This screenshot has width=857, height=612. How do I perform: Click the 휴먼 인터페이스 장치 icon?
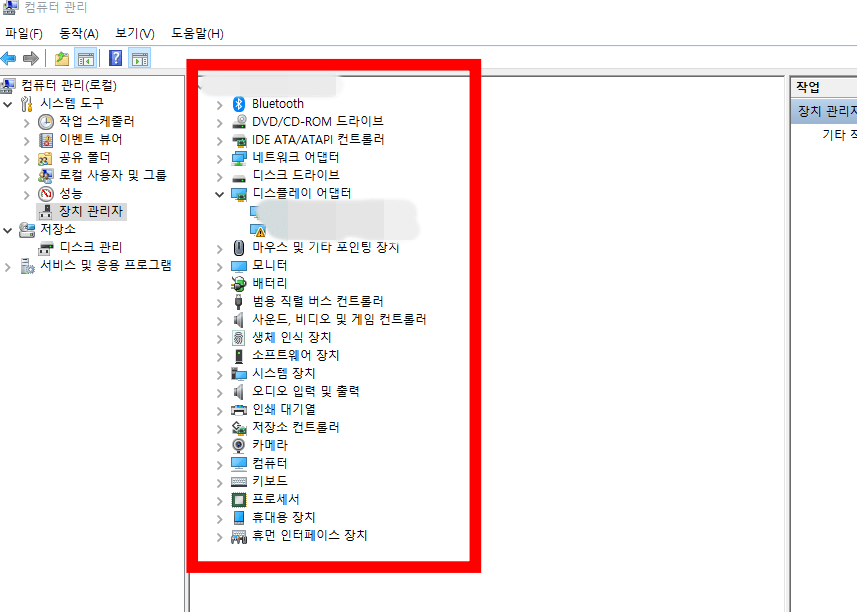[239, 537]
